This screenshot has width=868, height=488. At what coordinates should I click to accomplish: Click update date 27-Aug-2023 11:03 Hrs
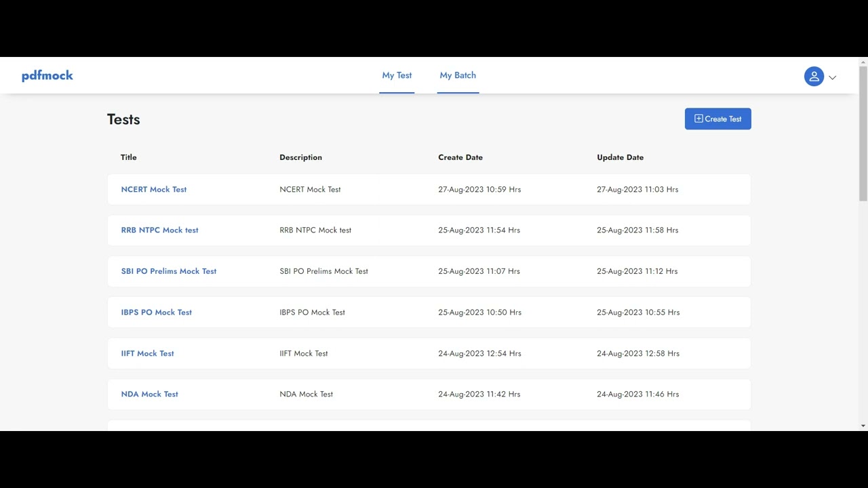click(x=637, y=189)
